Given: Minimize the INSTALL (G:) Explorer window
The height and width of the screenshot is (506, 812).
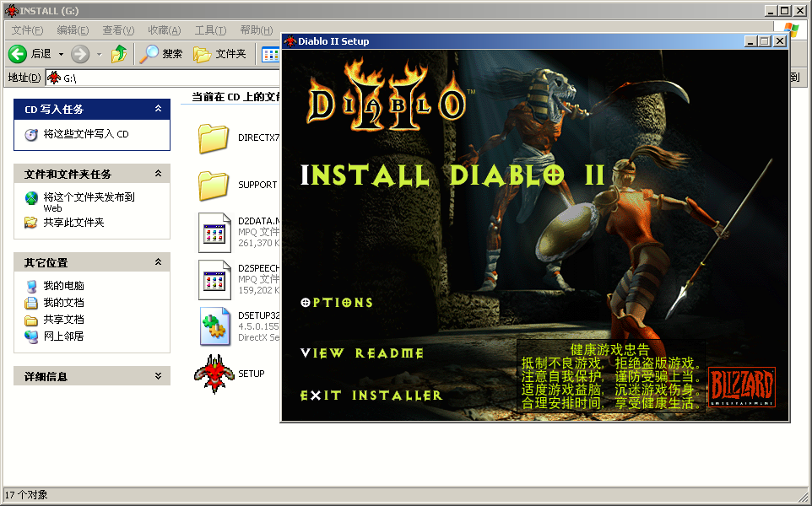Looking at the screenshot, I should (771, 10).
